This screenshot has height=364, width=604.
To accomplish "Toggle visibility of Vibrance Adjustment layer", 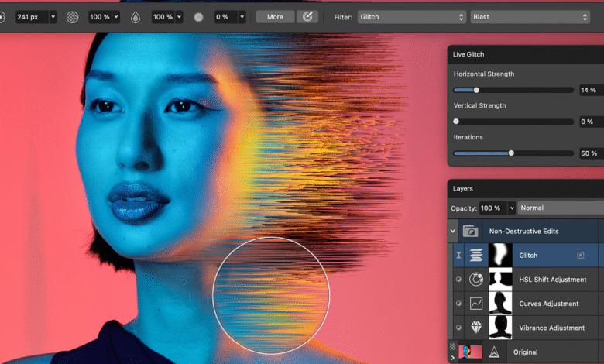I will 458,328.
